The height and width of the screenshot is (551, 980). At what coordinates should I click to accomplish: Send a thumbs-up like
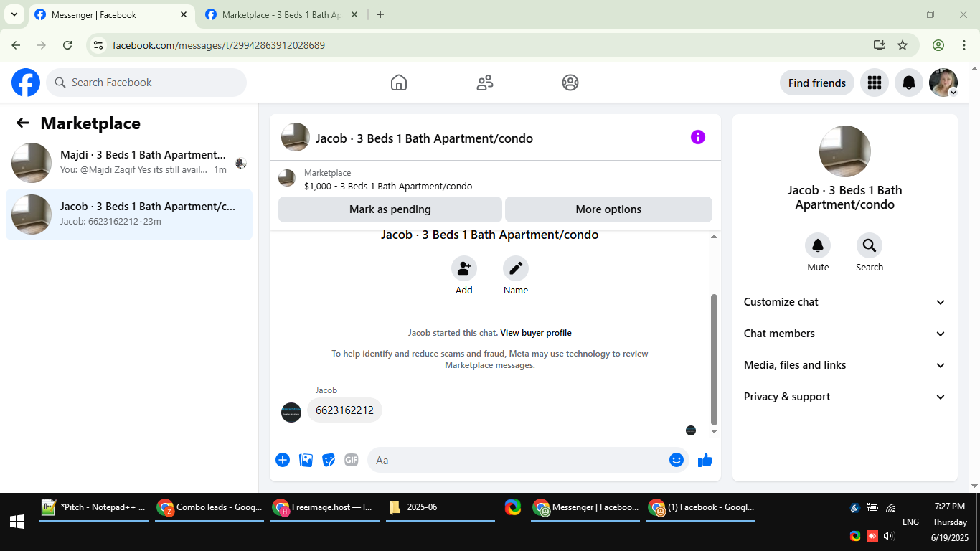705,460
